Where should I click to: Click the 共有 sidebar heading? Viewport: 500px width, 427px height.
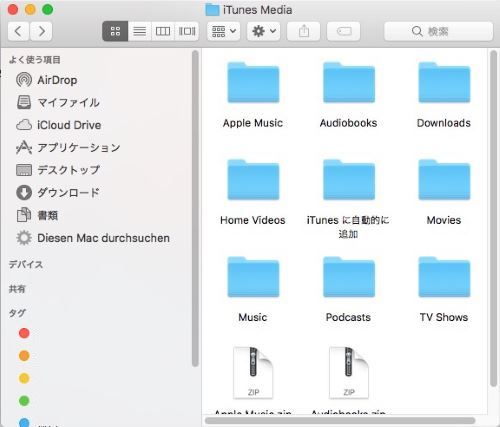click(17, 289)
